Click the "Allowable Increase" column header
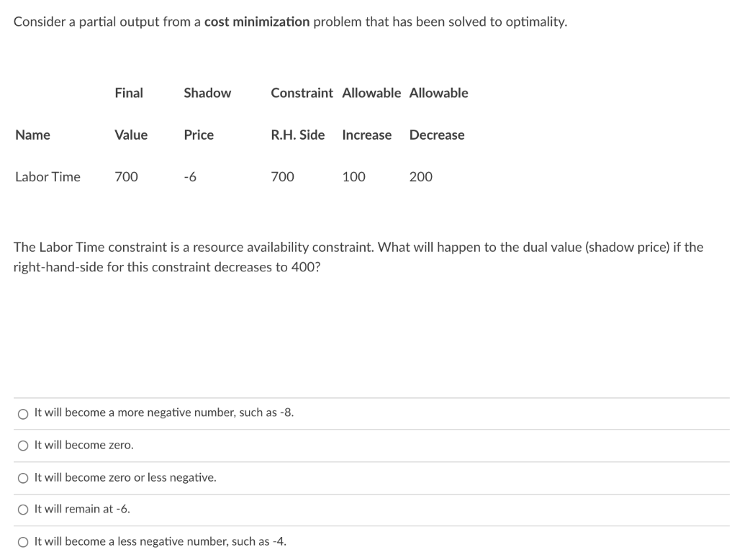Image resolution: width=737 pixels, height=560 pixels. coord(368,114)
